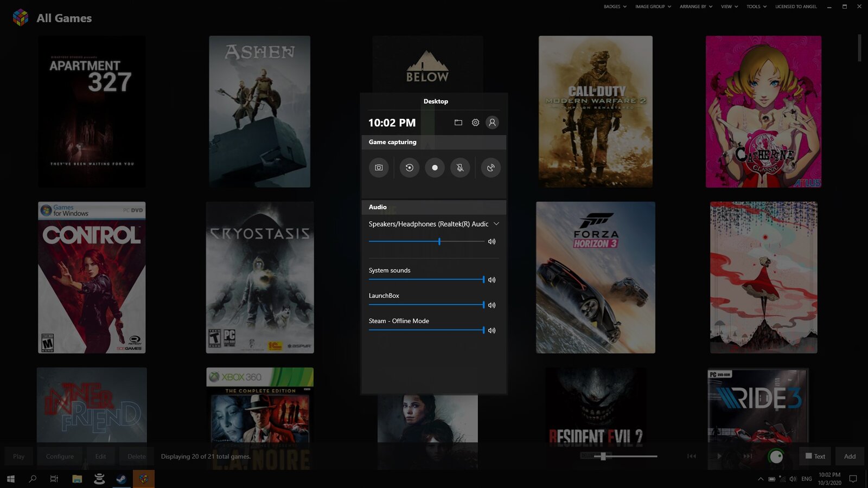The width and height of the screenshot is (868, 488).
Task: Open Game Bar settings gear
Action: coord(475,123)
